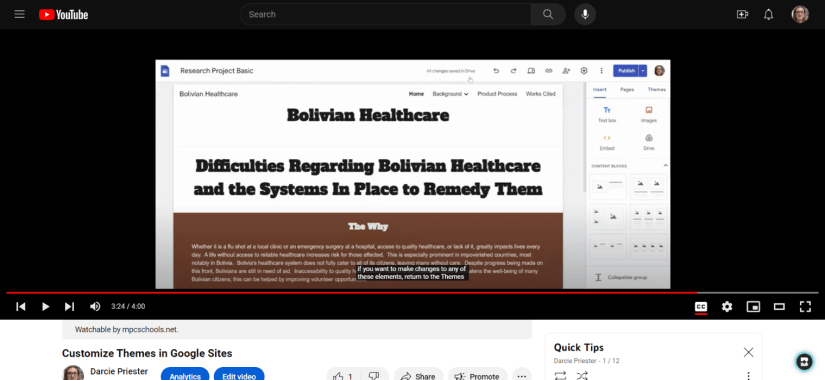Click the Edit video button

pos(239,375)
